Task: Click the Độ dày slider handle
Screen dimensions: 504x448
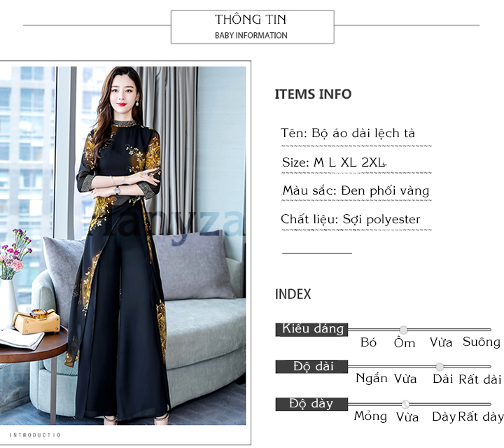Action: point(405,404)
